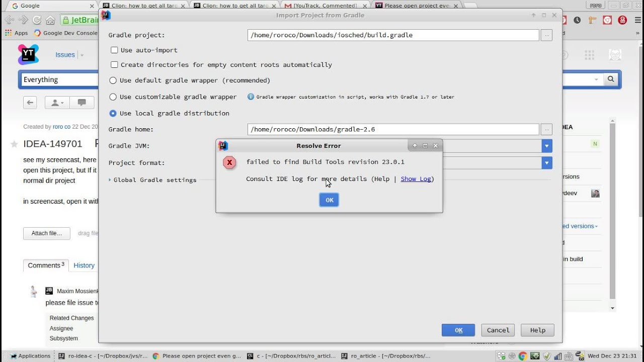Click Chrome back arrow button
Screen dimensions: 644x362
pyautogui.click(x=10, y=20)
